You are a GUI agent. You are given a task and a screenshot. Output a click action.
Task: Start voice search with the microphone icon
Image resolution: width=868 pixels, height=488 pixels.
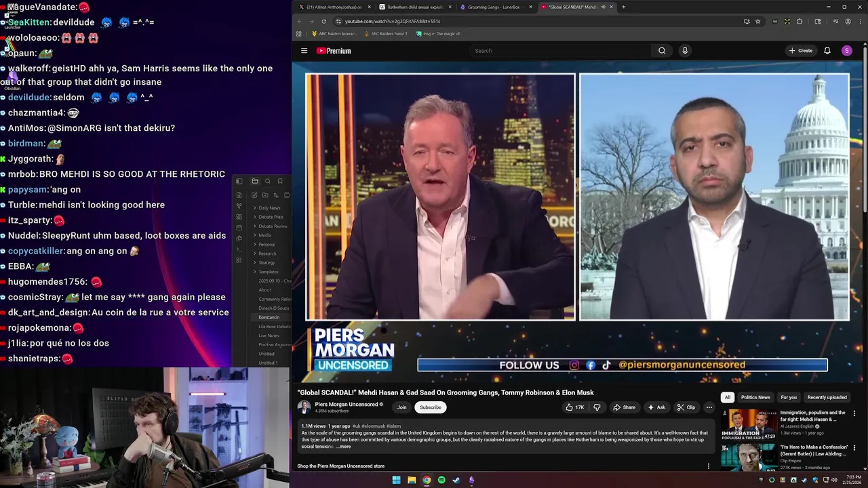(685, 51)
